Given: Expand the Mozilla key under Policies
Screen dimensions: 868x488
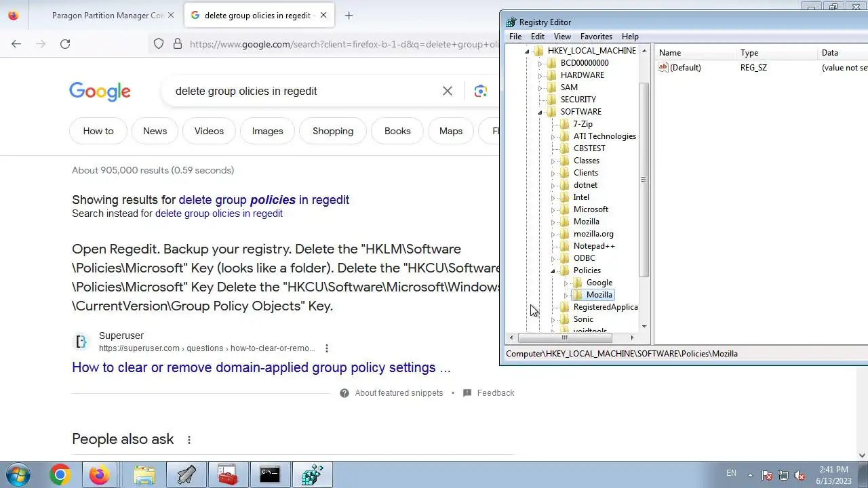Looking at the screenshot, I should click(566, 295).
